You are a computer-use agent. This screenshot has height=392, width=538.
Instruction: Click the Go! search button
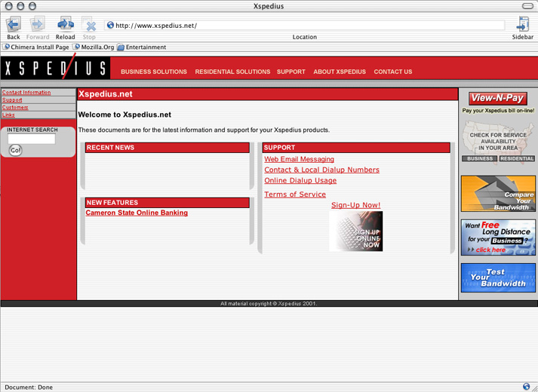point(15,150)
